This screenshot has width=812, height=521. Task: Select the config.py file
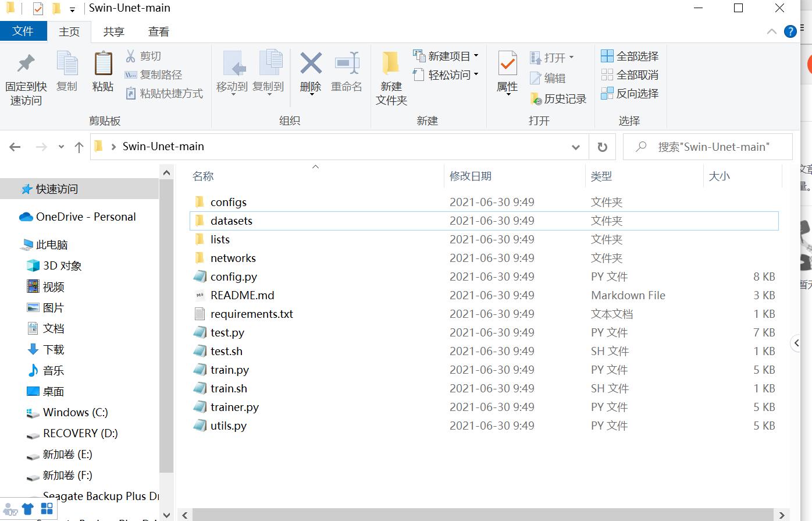tap(484, 277)
